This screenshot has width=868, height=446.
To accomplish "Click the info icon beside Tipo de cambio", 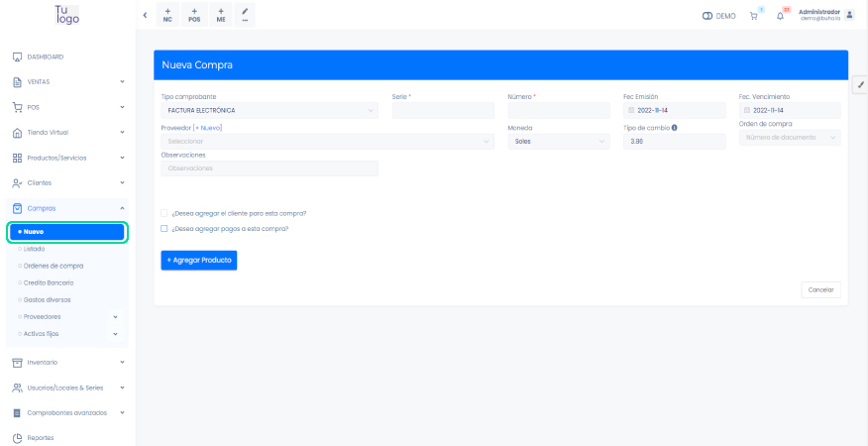I will coord(674,127).
